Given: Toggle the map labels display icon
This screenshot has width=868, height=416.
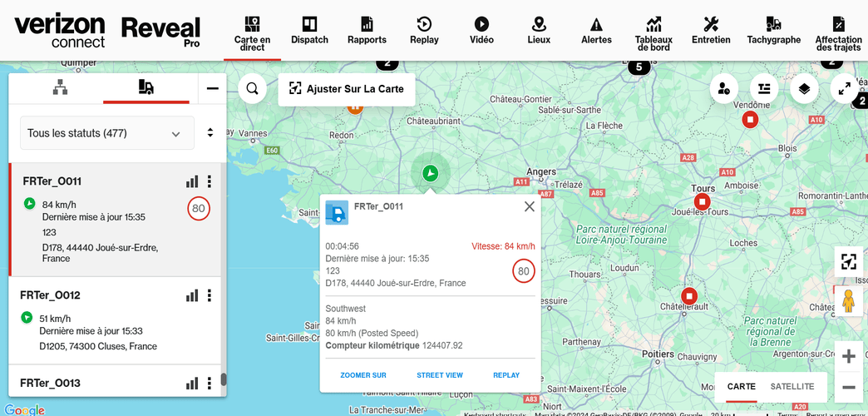Looking at the screenshot, I should (x=764, y=89).
